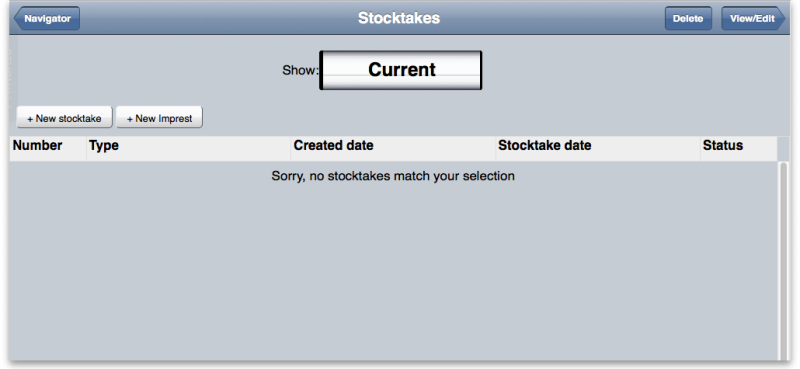
Task: Click the plus sign on New stocktake
Action: point(30,119)
